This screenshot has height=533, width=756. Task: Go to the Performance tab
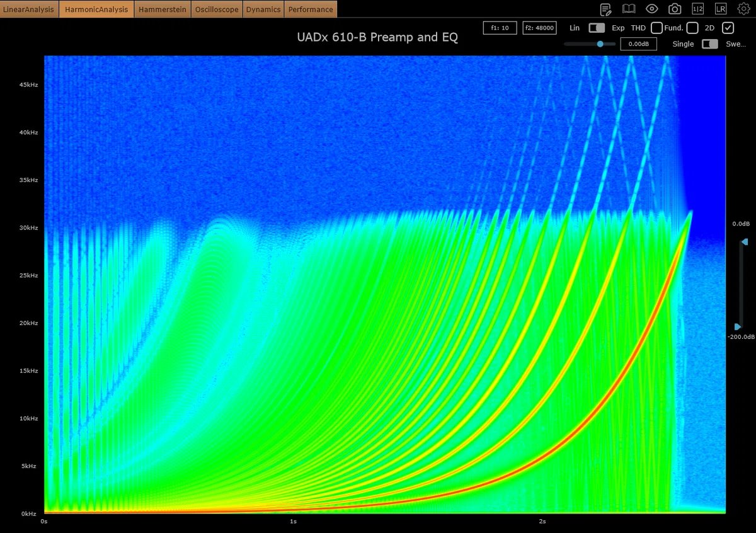(x=311, y=9)
